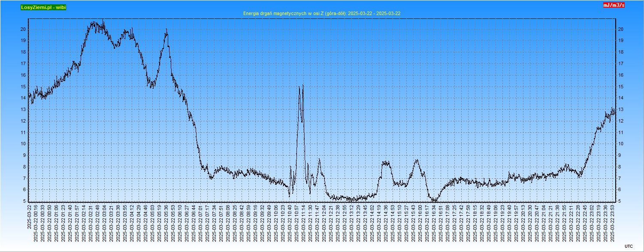Click the 5 tick on right axis
This screenshot has height=252, width=644.
click(x=619, y=201)
